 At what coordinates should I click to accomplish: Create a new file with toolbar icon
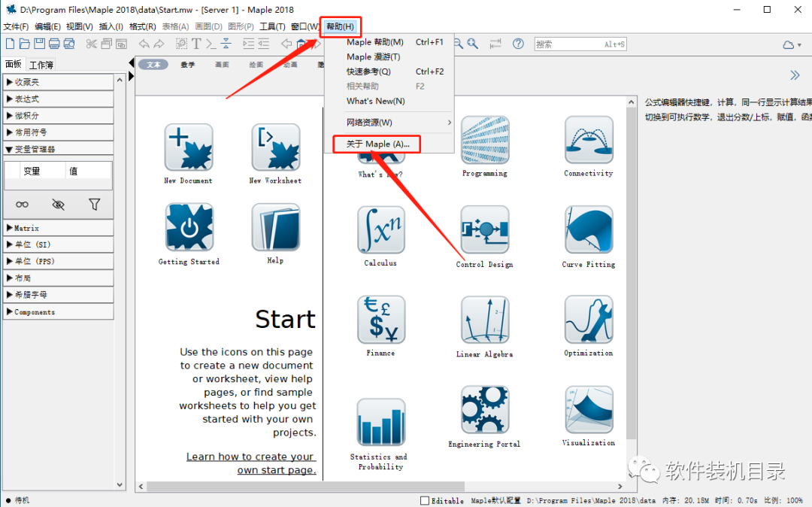point(10,44)
